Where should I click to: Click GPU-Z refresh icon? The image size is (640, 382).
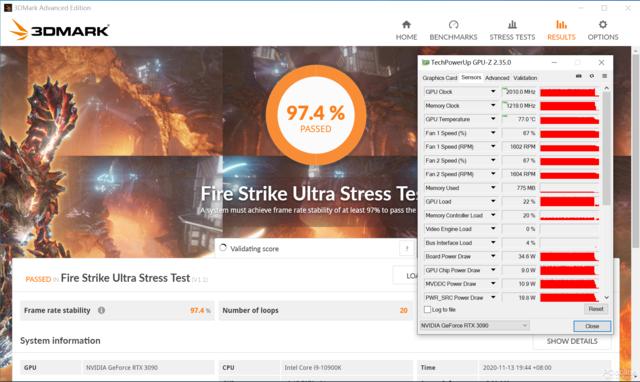[591, 76]
